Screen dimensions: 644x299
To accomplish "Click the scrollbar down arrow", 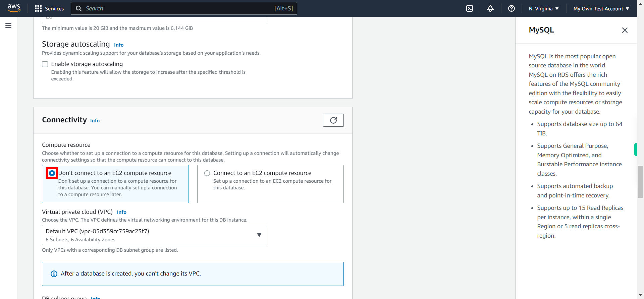I will (x=640, y=296).
